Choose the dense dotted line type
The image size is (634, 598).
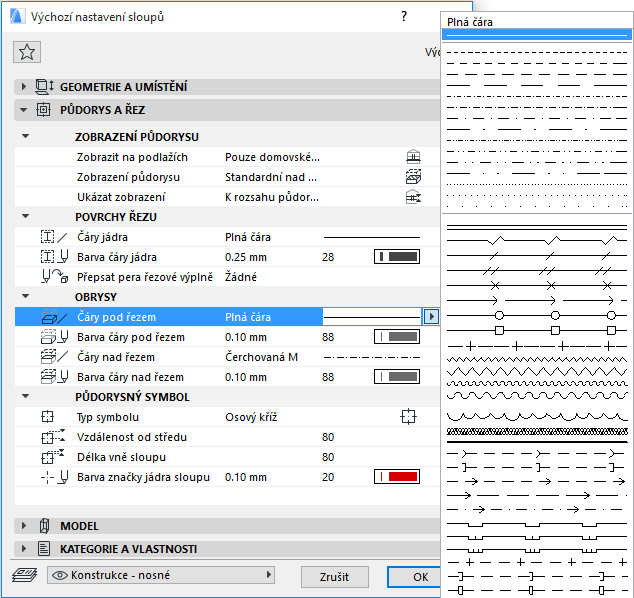click(x=537, y=184)
